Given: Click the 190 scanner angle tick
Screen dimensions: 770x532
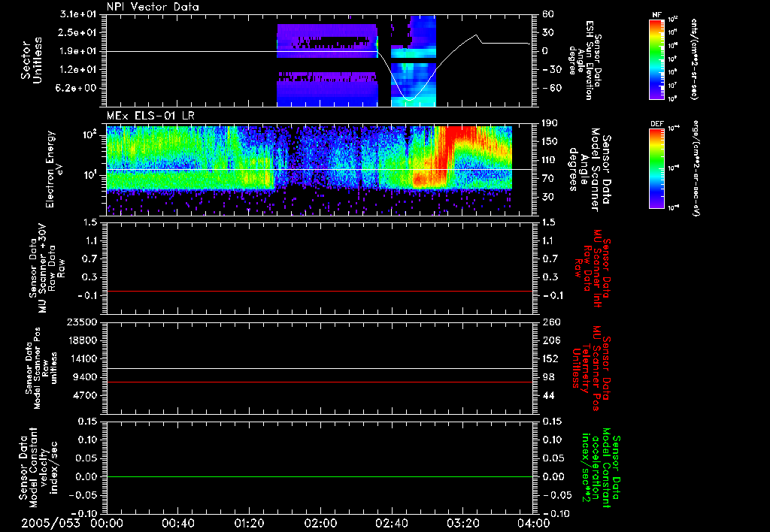Looking at the screenshot, I should click(551, 123).
